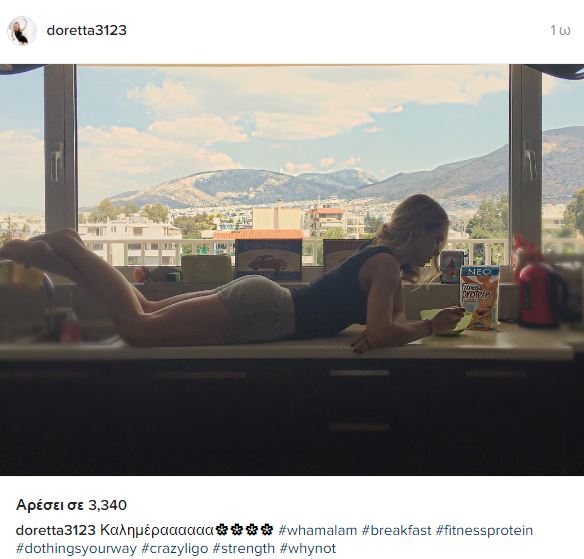Open the 1w post timestamp
This screenshot has height=559, width=584.
[560, 31]
